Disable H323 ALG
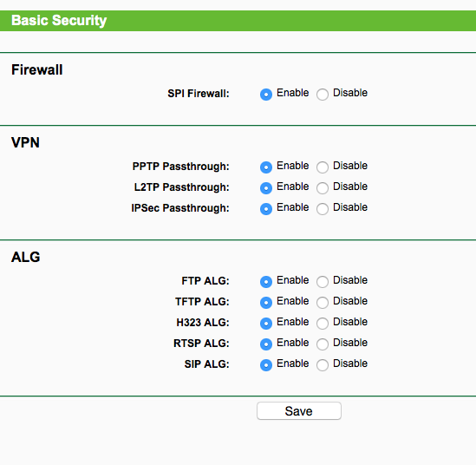 point(323,324)
